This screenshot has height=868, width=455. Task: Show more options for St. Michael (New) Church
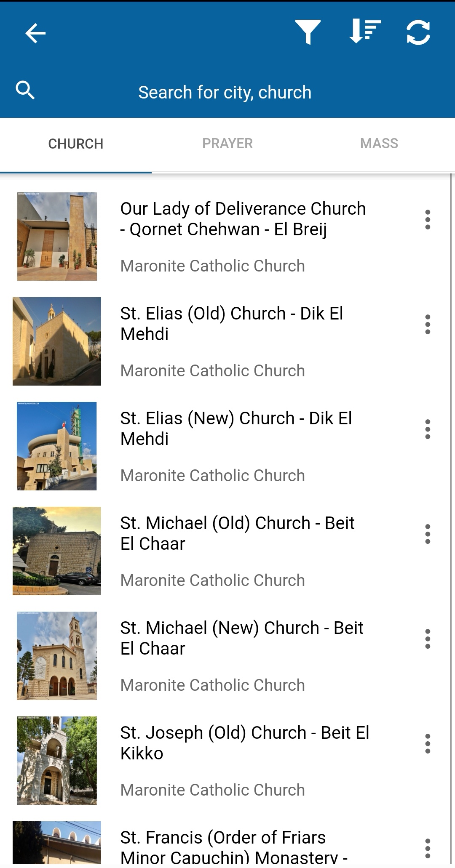click(428, 639)
